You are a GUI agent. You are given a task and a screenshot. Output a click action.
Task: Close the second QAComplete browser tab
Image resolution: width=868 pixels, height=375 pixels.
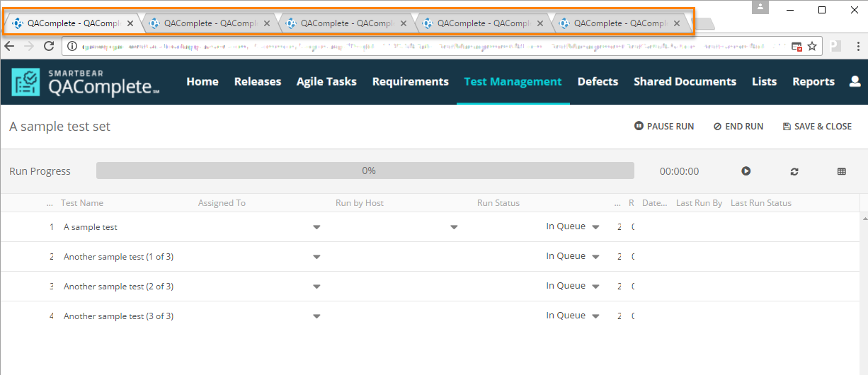pyautogui.click(x=267, y=23)
